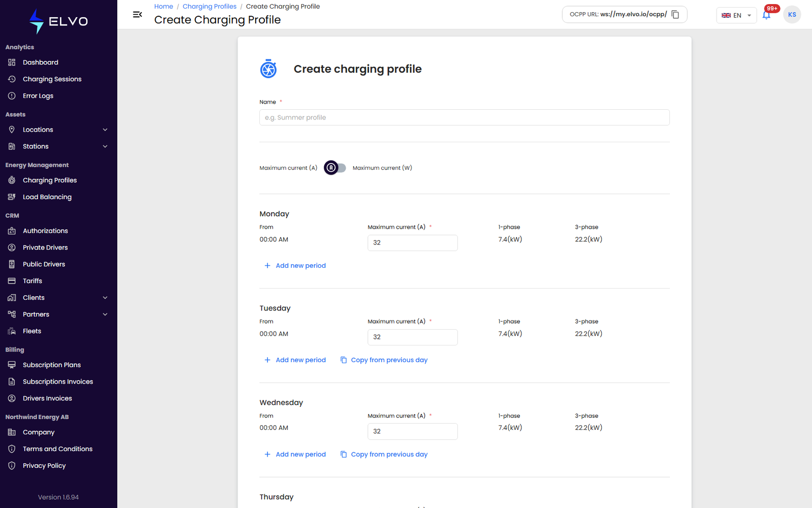The image size is (812, 508).
Task: Copy the OCPP URL icon
Action: (675, 14)
